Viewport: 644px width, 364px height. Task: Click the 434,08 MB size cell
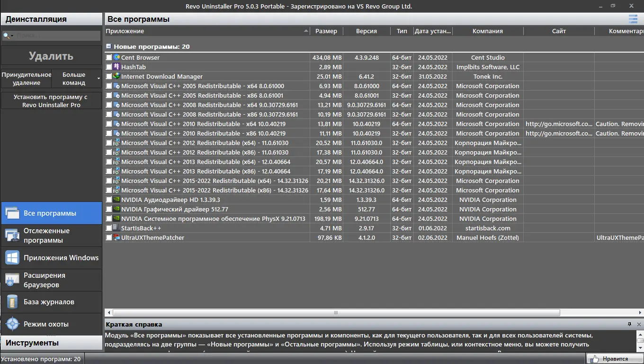pyautogui.click(x=327, y=57)
